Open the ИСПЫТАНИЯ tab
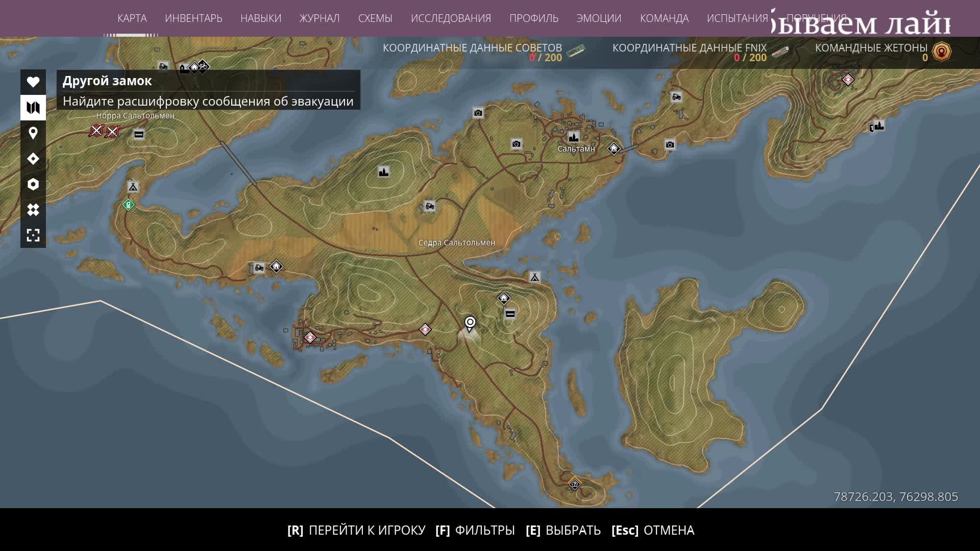The image size is (980, 551). [x=737, y=18]
